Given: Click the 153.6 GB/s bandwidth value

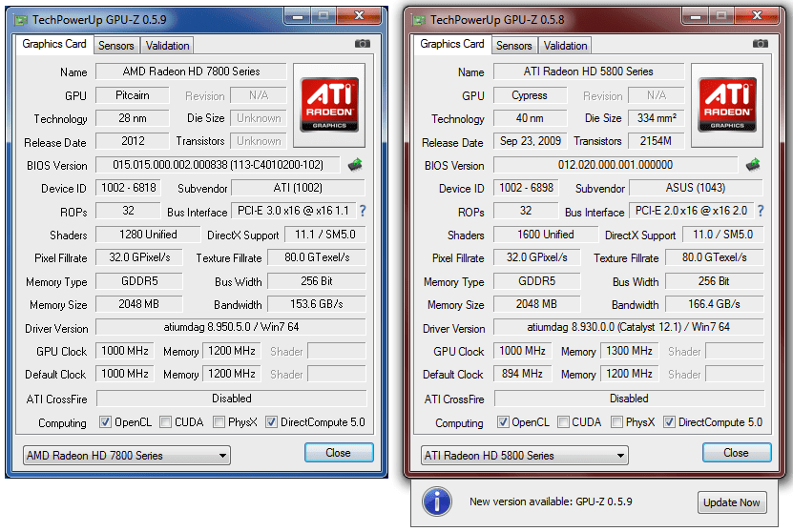Looking at the screenshot, I should click(x=317, y=304).
